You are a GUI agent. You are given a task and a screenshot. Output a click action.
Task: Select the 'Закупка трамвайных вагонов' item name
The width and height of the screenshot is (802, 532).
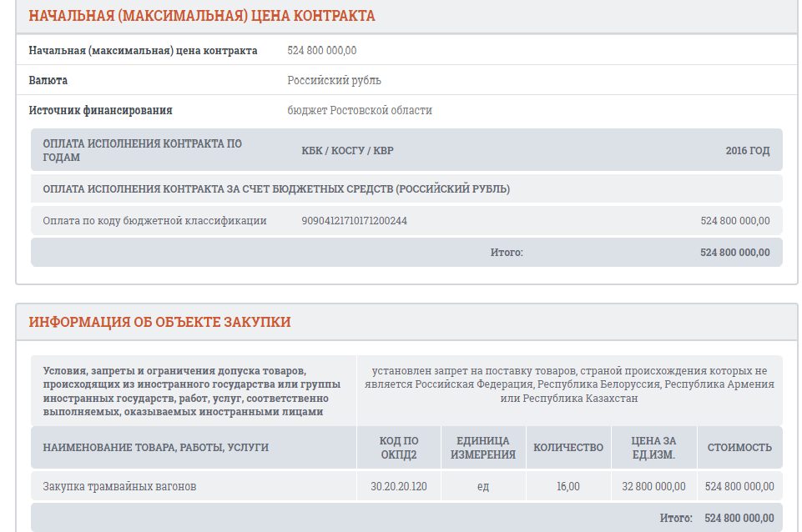(x=119, y=486)
